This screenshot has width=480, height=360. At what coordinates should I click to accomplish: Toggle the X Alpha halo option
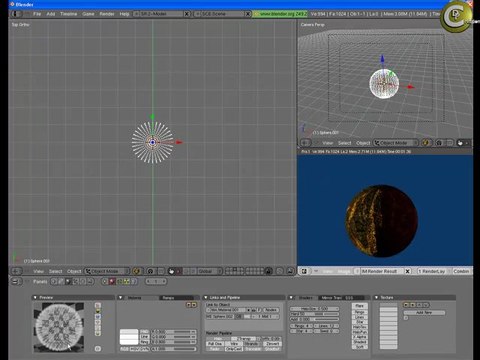[360, 337]
